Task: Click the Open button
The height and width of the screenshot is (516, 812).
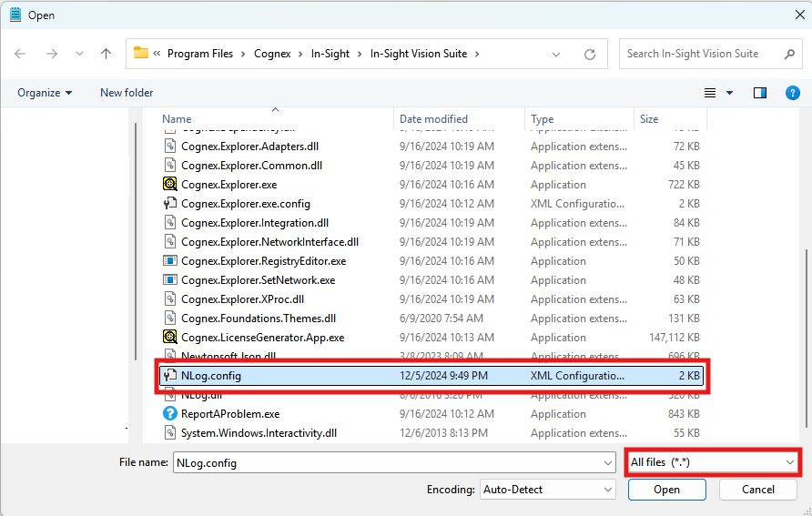Action: point(666,490)
